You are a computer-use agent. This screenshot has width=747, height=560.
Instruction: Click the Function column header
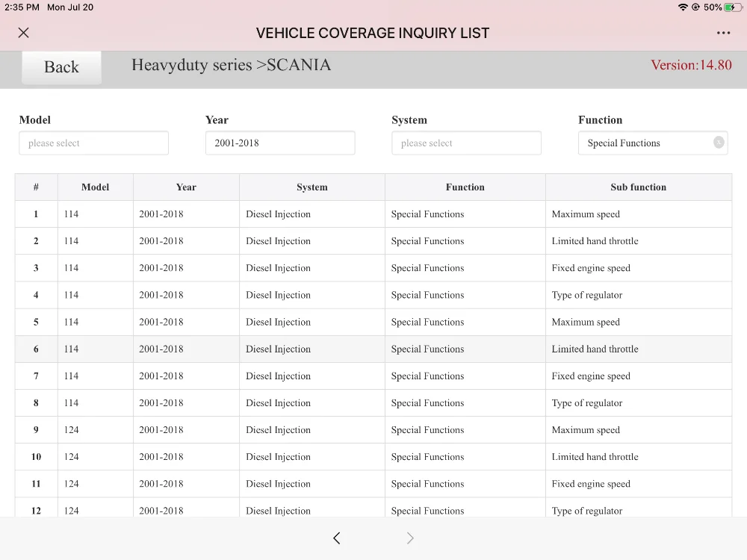(x=465, y=187)
